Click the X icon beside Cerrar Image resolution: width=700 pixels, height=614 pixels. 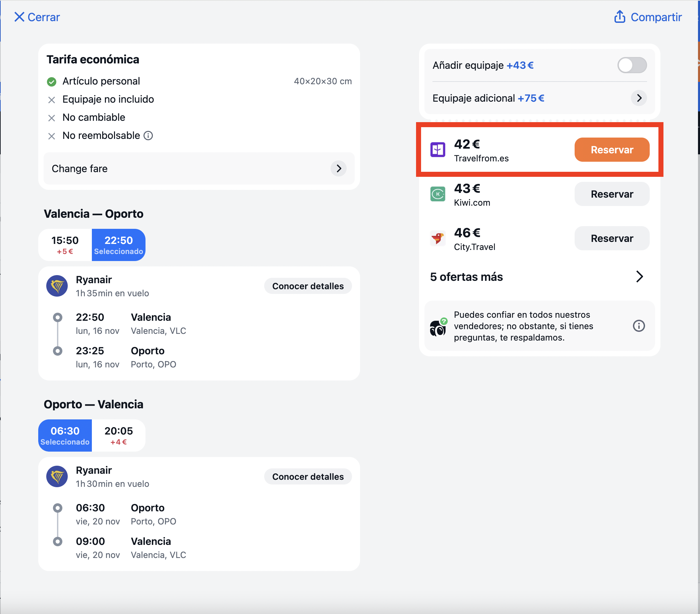19,17
